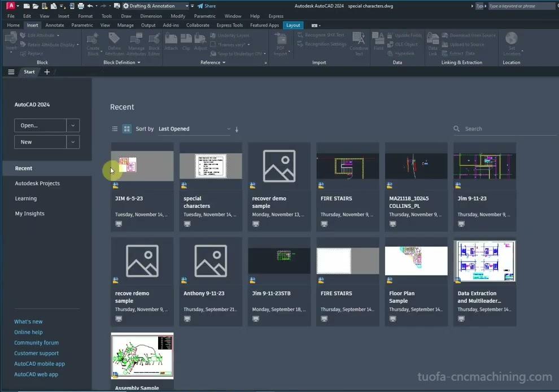Open the hamburger file tab menu
559x392 pixels.
click(11, 72)
